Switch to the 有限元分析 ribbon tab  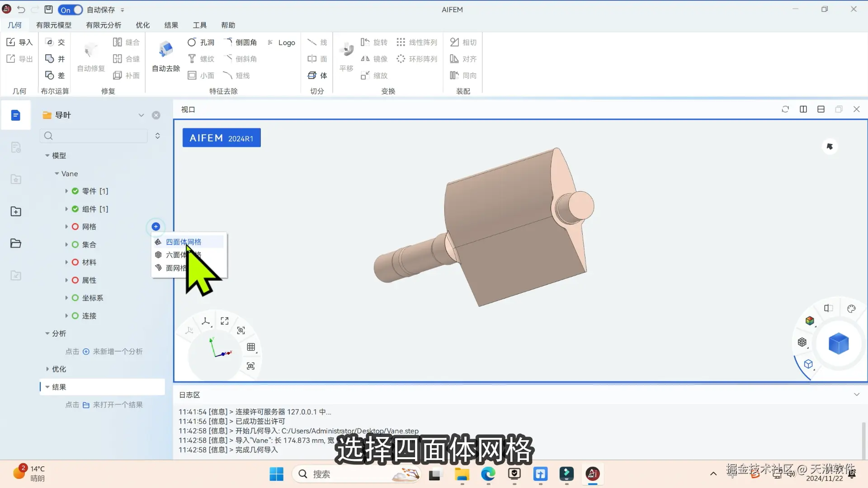click(x=104, y=25)
